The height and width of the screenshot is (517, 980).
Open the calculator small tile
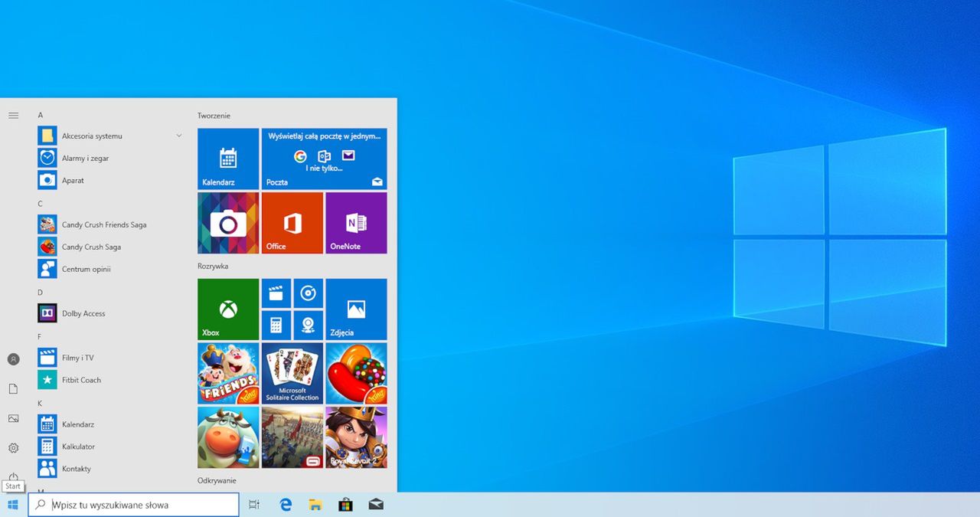click(276, 326)
